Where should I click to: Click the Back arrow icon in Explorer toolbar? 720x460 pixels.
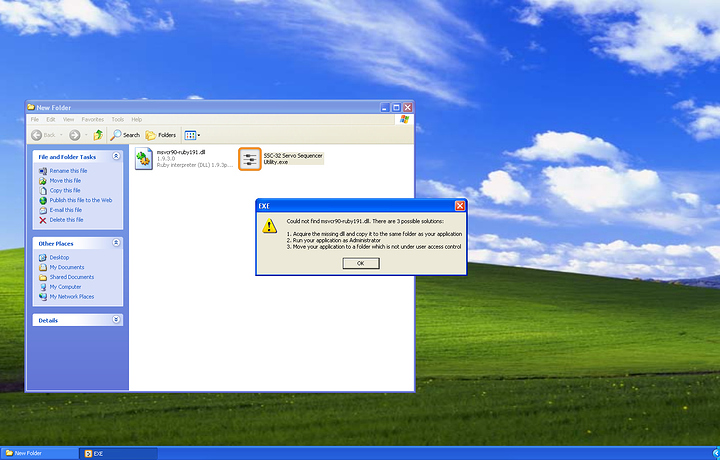(x=36, y=135)
